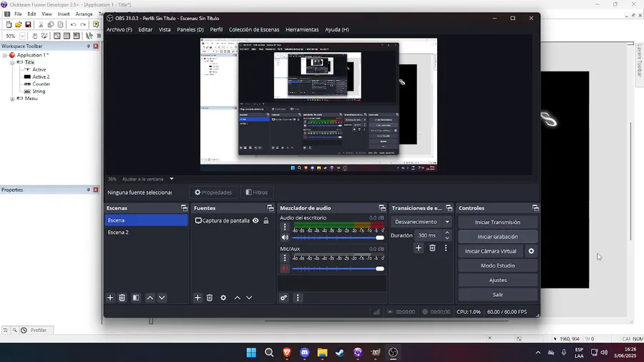Click New file icon in Clickteam Fusion toolbar

pyautogui.click(x=9, y=24)
